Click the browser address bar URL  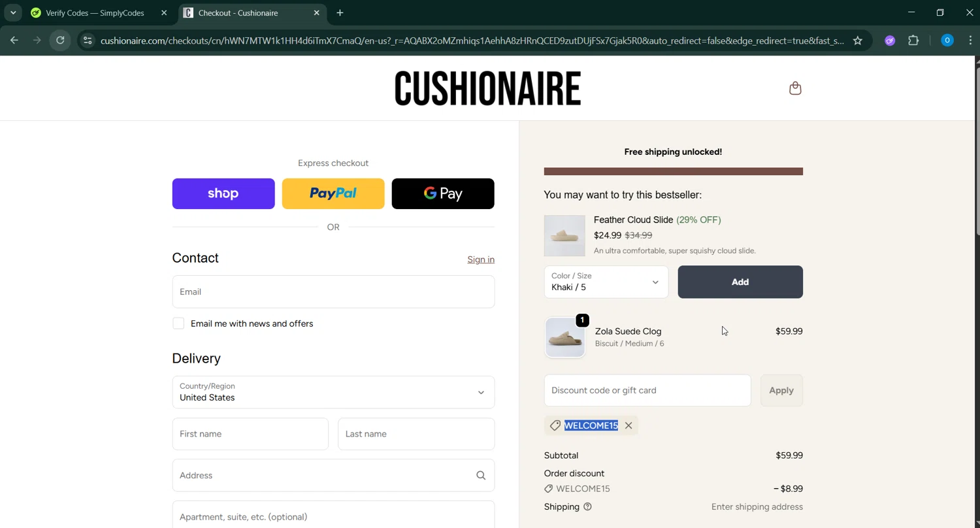click(x=472, y=41)
